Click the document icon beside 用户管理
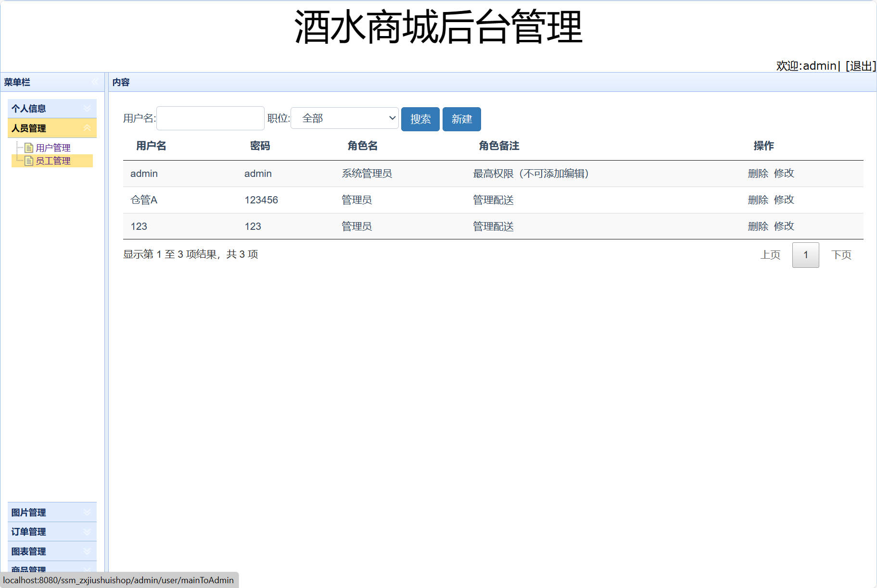877x588 pixels. (x=28, y=147)
